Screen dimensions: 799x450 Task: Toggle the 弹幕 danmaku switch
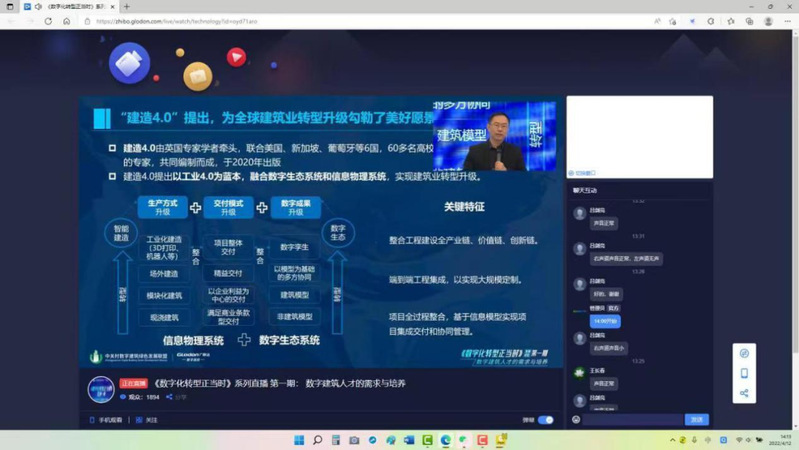[x=546, y=420]
